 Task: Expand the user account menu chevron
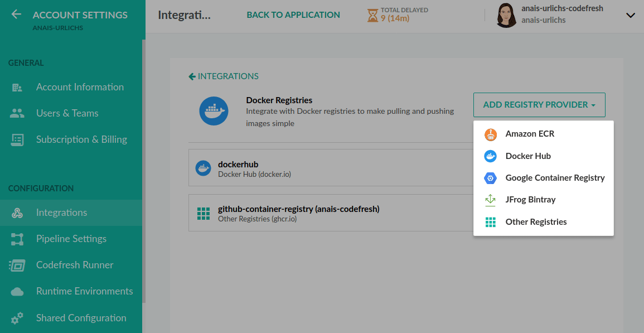[x=631, y=16]
